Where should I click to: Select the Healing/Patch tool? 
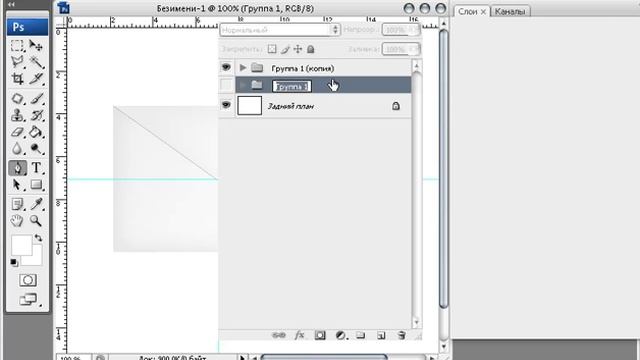[x=17, y=98]
